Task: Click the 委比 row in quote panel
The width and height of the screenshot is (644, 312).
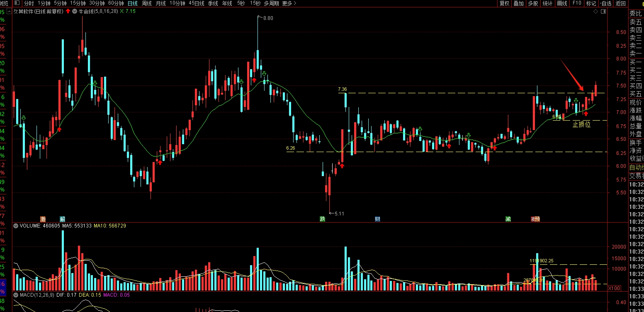Action: [637, 14]
